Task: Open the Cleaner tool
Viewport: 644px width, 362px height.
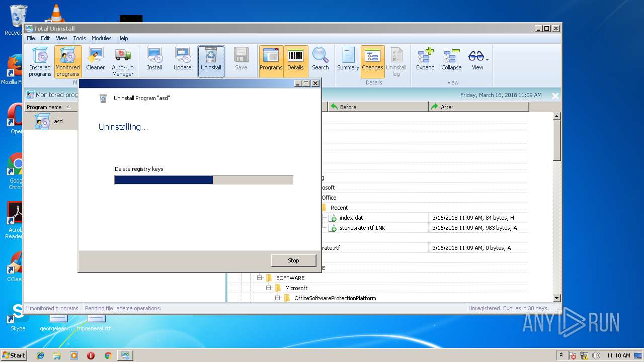Action: click(95, 59)
